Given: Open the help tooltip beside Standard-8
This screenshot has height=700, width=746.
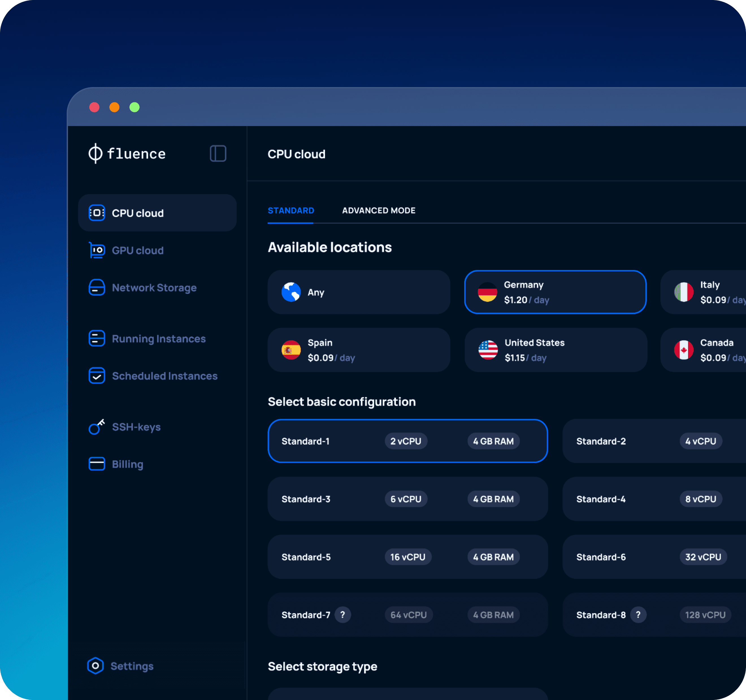Looking at the screenshot, I should (638, 615).
